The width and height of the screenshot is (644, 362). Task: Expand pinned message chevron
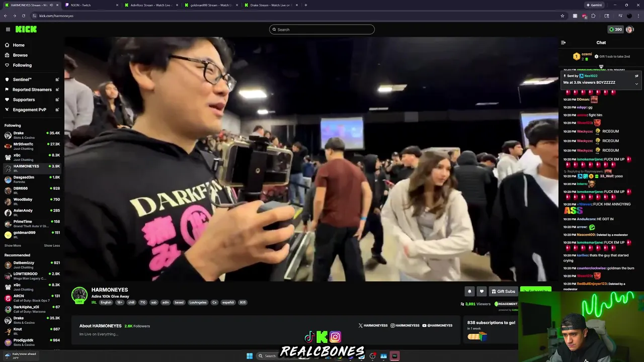click(636, 84)
